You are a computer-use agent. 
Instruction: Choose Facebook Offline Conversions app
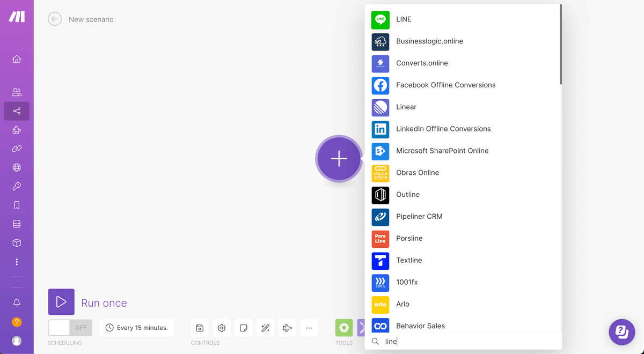coord(463,85)
